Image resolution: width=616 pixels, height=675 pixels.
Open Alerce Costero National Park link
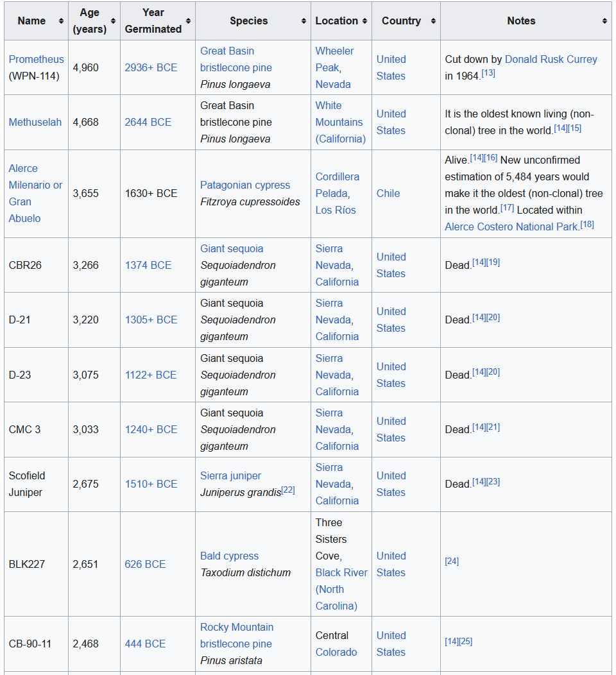click(512, 227)
